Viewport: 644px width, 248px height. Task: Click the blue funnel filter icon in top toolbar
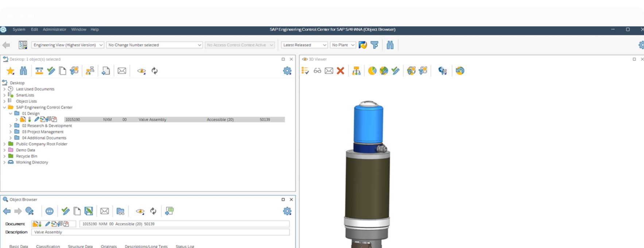(x=375, y=45)
